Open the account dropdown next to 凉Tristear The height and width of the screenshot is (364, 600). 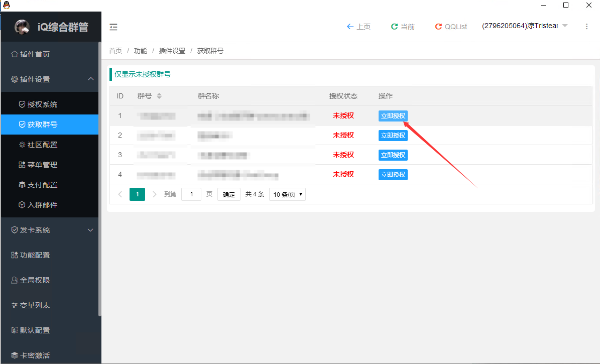564,26
